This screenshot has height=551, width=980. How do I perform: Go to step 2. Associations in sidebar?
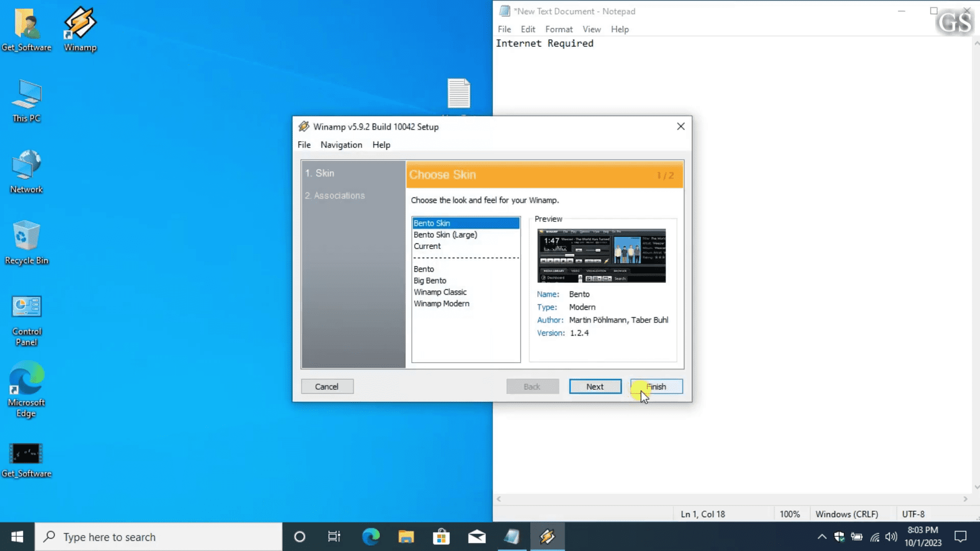coord(335,196)
